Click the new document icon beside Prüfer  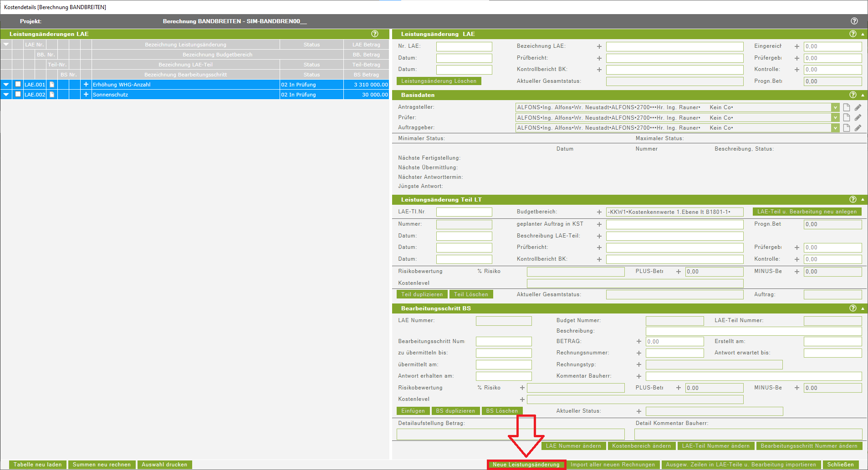846,118
